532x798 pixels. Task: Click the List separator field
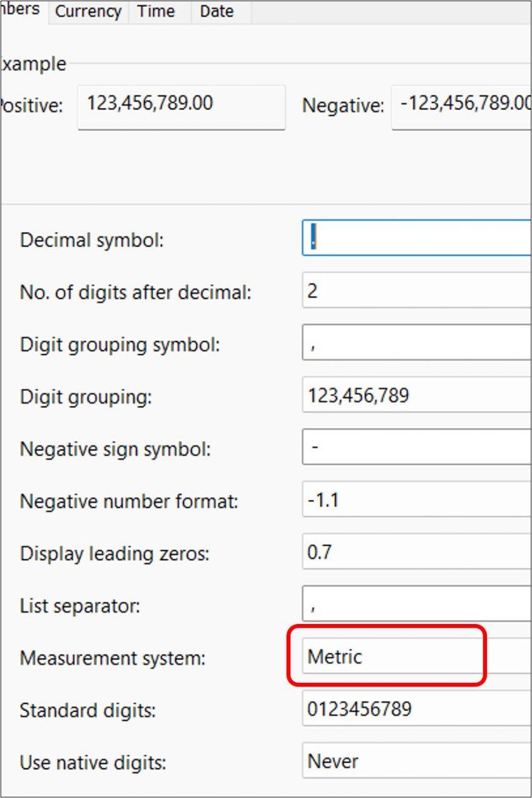(x=416, y=605)
